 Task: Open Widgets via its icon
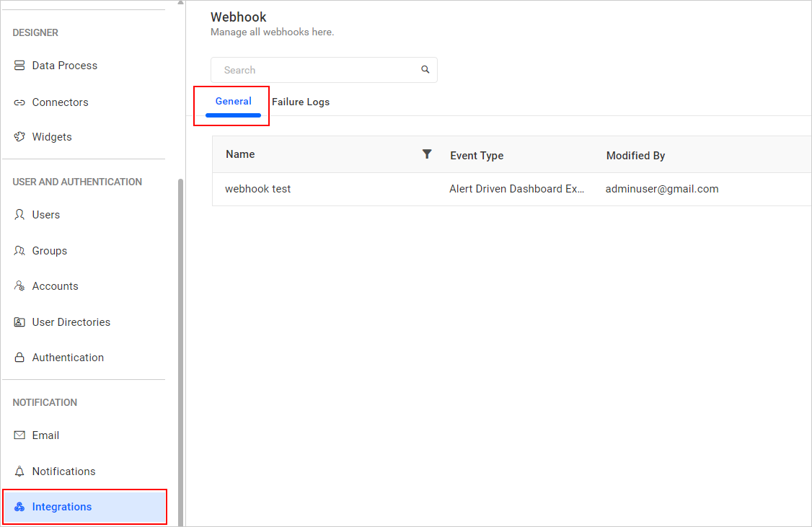coord(19,136)
